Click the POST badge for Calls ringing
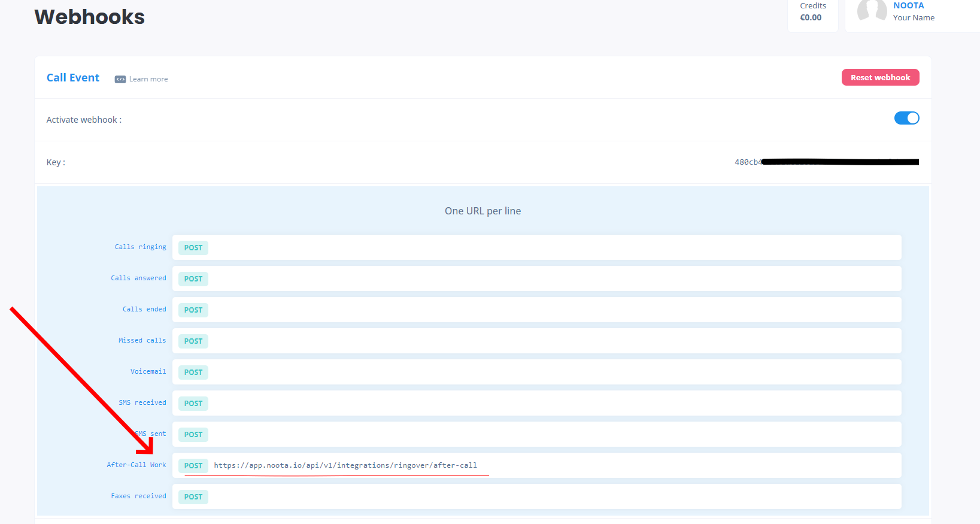 (193, 248)
